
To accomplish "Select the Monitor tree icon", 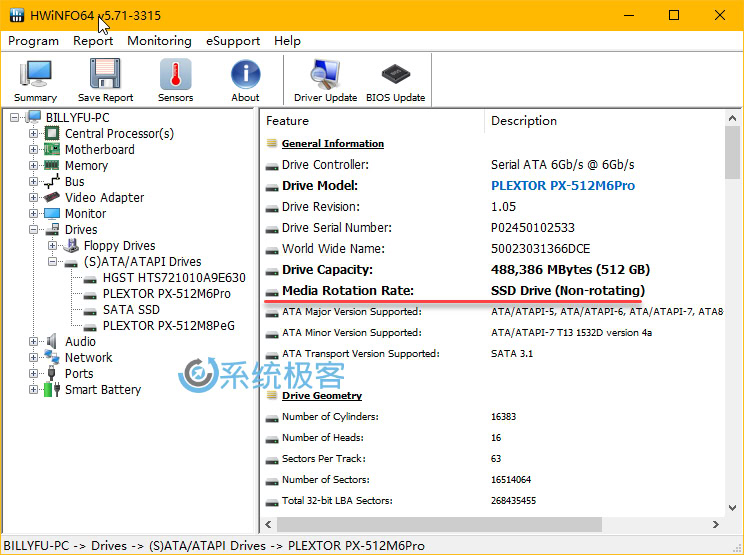I will (x=52, y=213).
